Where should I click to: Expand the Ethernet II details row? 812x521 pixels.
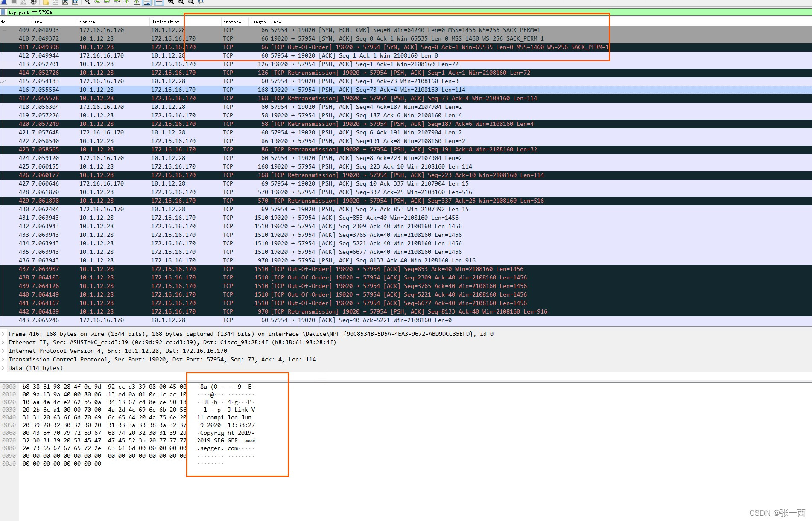click(x=3, y=342)
